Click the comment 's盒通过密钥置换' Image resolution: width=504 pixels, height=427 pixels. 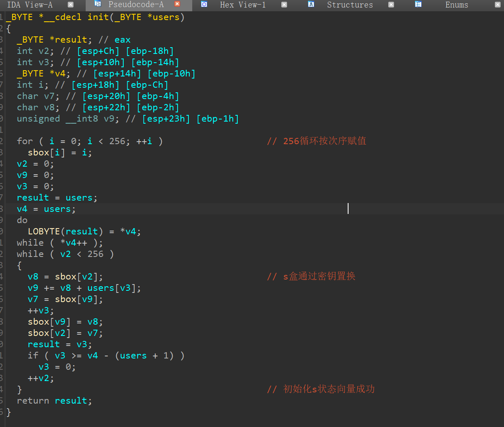319,277
